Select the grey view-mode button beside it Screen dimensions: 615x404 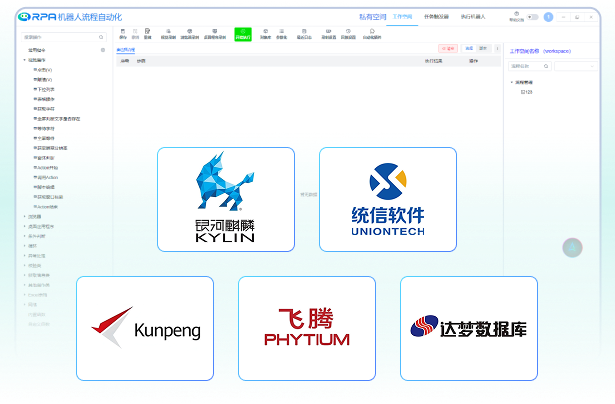[483, 48]
